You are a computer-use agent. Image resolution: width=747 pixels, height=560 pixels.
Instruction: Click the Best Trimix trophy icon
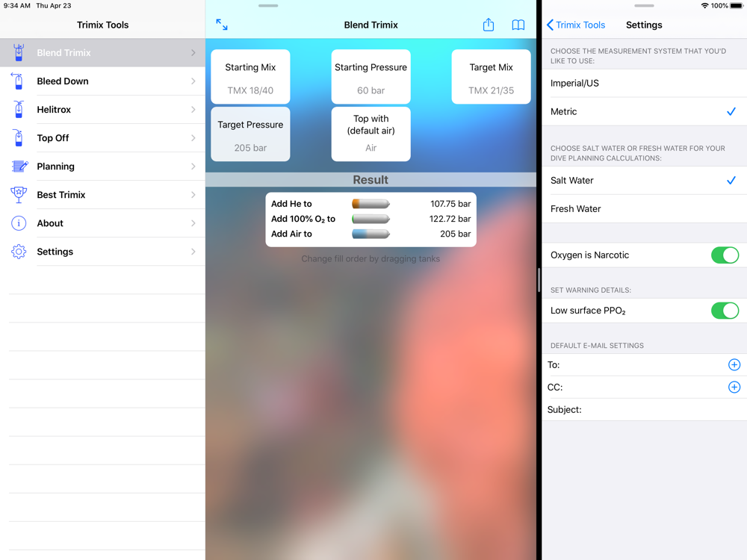tap(19, 195)
